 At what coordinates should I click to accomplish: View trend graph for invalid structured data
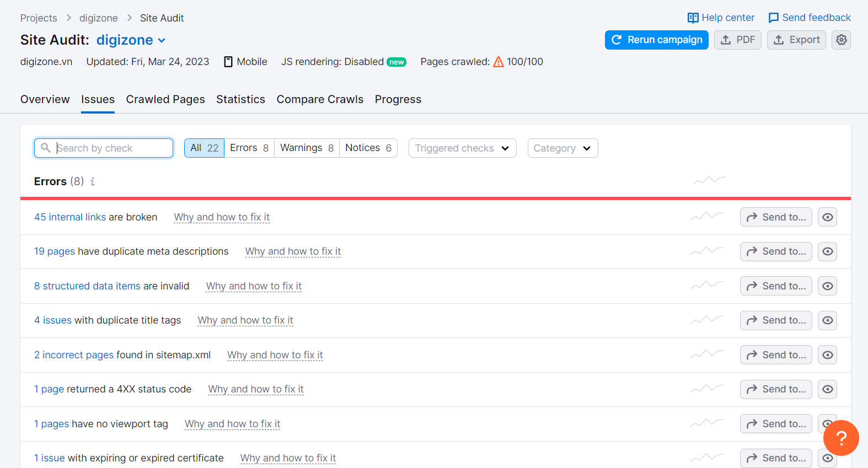click(x=707, y=286)
